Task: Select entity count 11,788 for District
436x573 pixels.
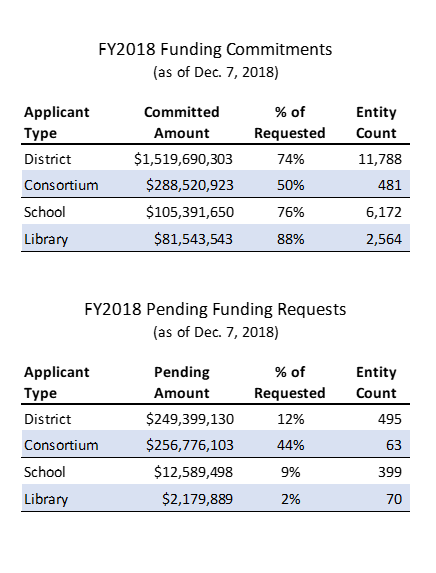Action: pos(380,159)
